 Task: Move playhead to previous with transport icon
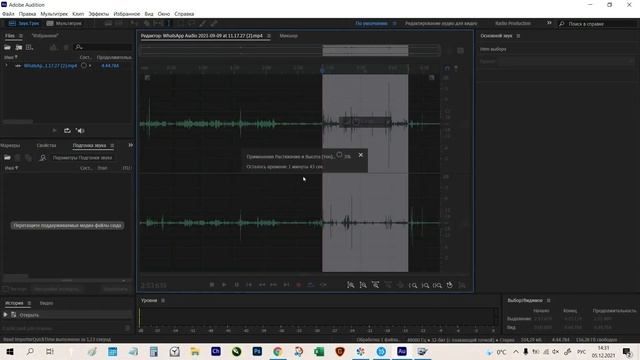coord(249,285)
